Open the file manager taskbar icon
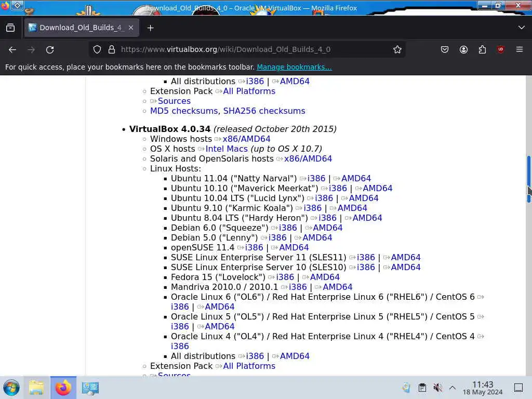532x399 pixels. (36, 388)
